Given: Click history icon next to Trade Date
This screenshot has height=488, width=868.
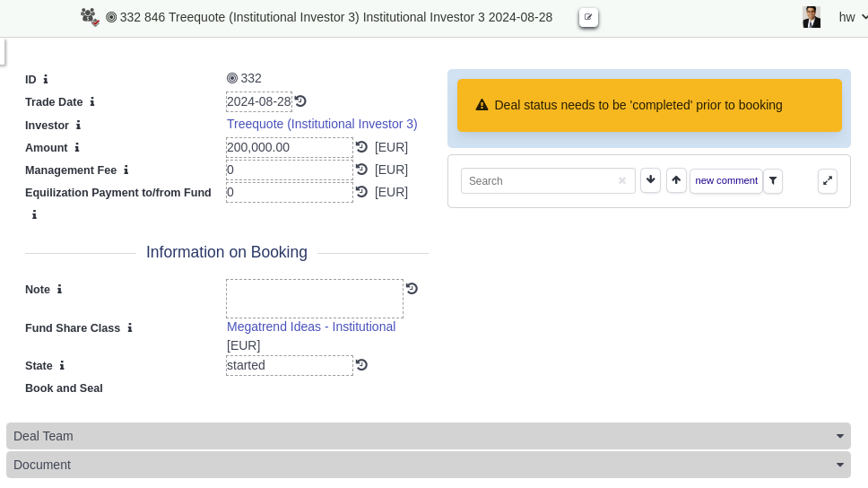Looking at the screenshot, I should pos(300,101).
